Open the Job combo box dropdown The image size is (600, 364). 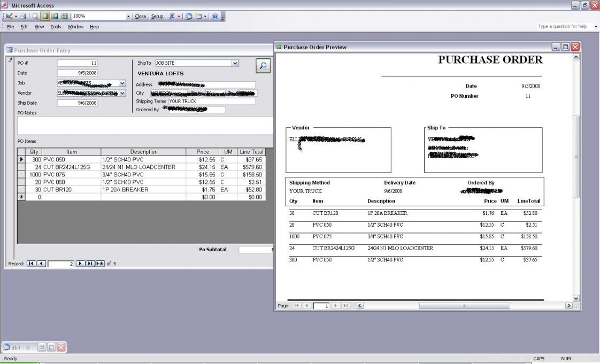[x=122, y=83]
